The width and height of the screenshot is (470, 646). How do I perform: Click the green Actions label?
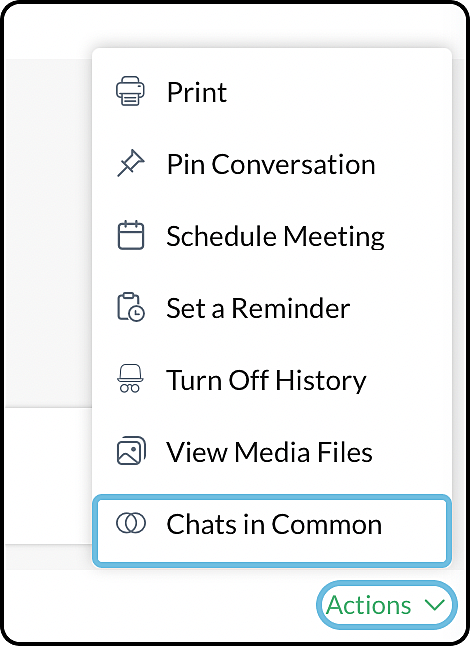point(369,605)
